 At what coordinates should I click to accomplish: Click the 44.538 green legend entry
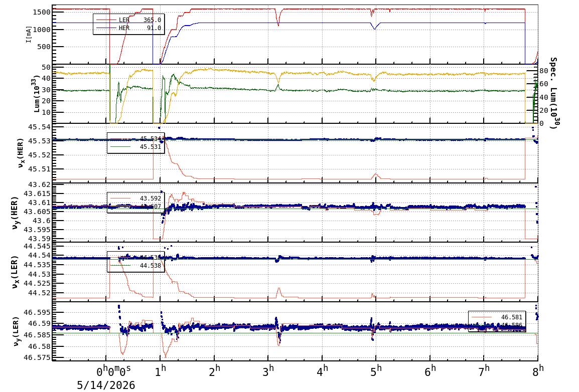(x=135, y=266)
